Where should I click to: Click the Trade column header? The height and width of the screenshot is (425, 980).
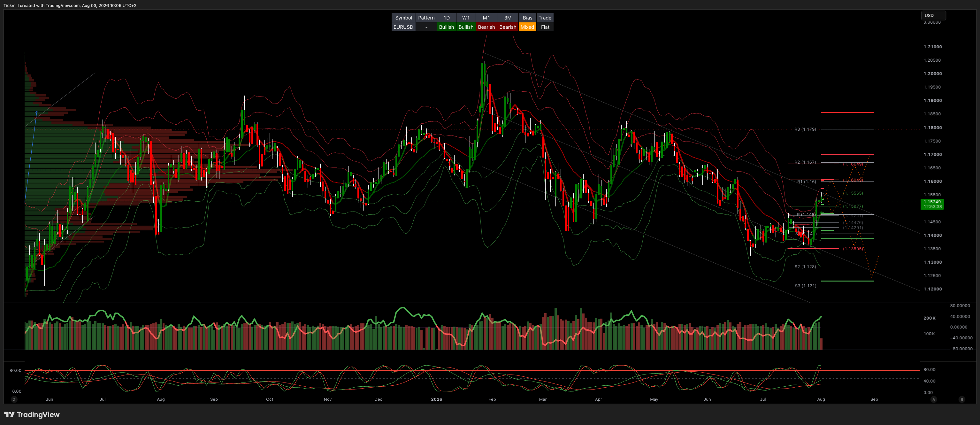(x=545, y=18)
